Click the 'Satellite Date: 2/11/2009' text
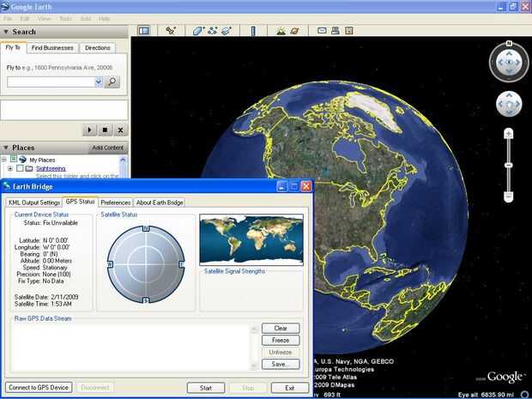Viewport: 532px width, 399px height. (46, 297)
